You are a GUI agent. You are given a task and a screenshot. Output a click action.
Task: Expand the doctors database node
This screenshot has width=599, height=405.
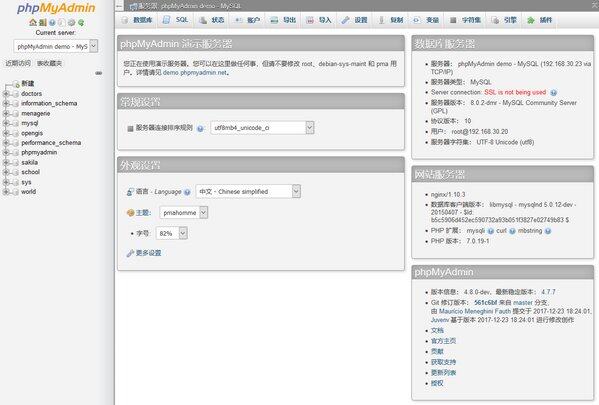click(6, 94)
